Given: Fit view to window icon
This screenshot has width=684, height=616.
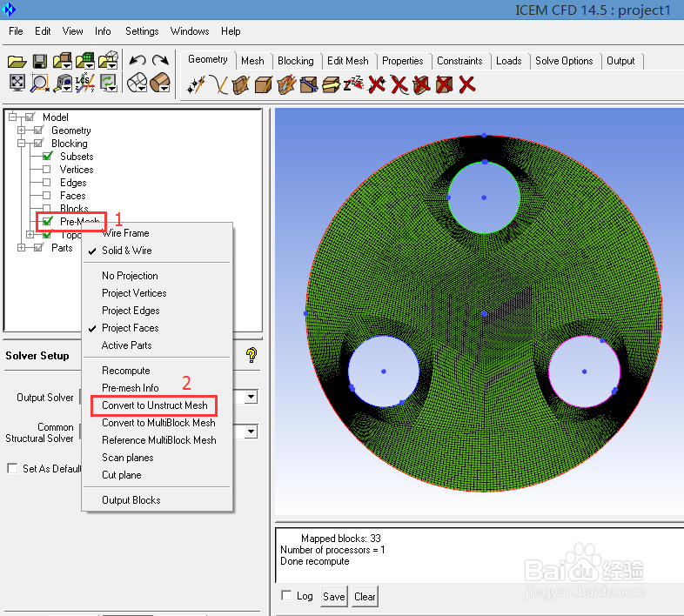Looking at the screenshot, I should [17, 83].
